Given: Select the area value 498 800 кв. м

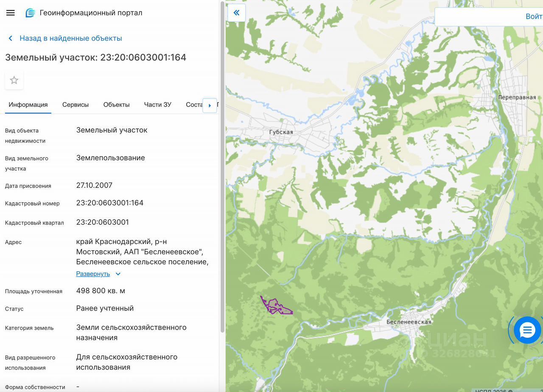Looking at the screenshot, I should (x=101, y=291).
